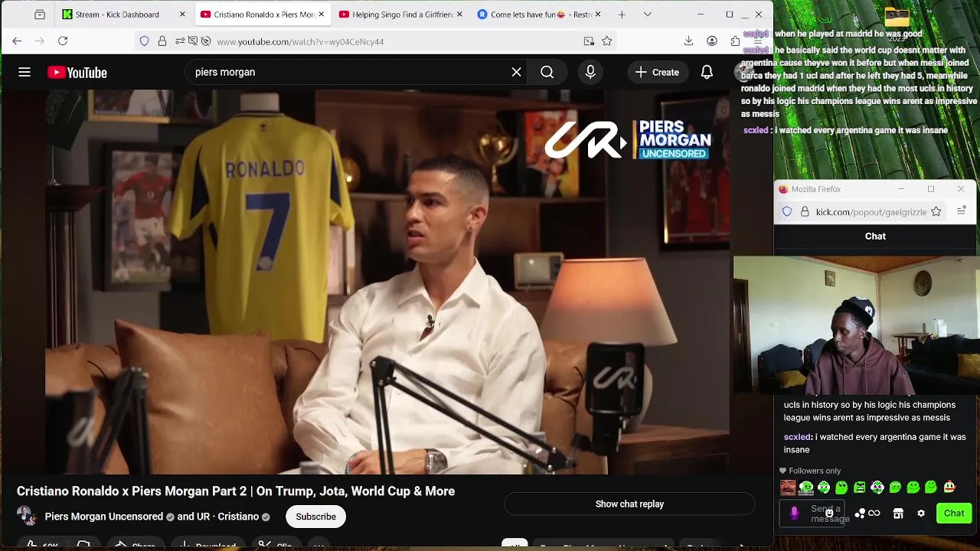980x551 pixels.
Task: Open Firefox downloads panel
Action: 688,41
